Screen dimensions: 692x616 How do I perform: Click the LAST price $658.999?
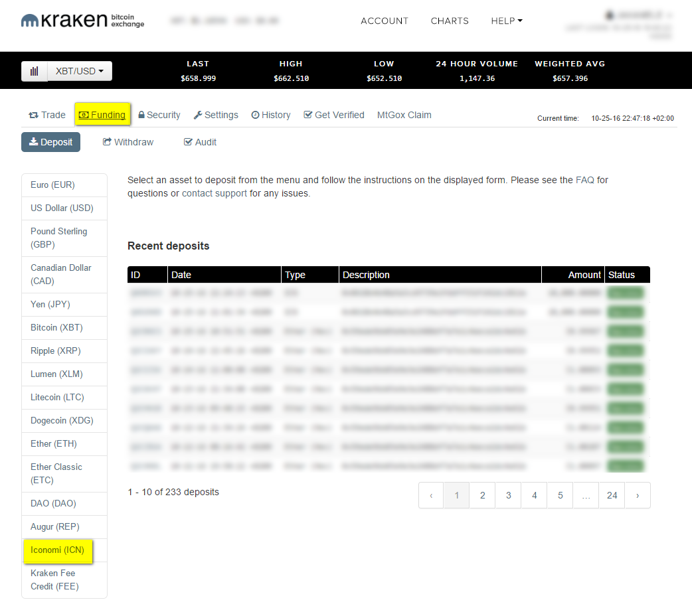click(198, 78)
